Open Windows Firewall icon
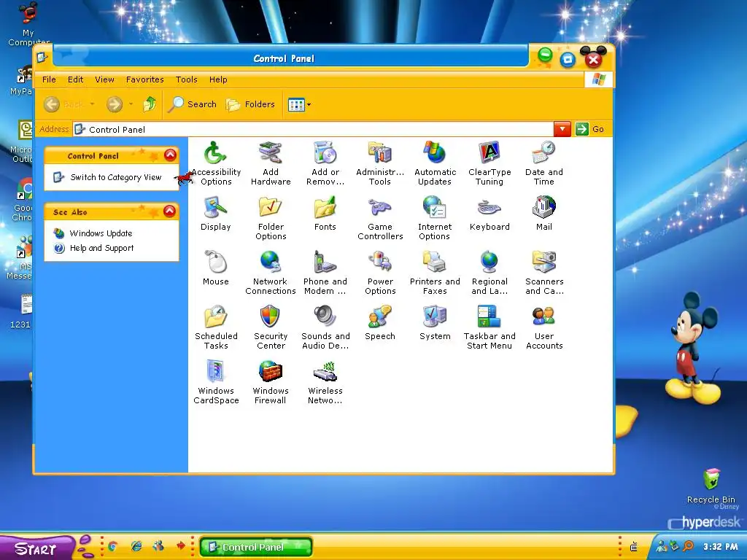 (x=271, y=382)
